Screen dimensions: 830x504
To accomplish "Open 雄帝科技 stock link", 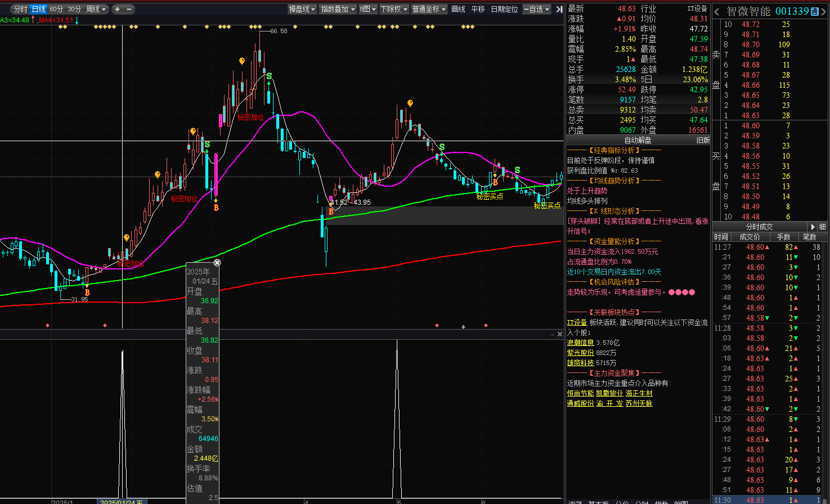I will click(581, 363).
